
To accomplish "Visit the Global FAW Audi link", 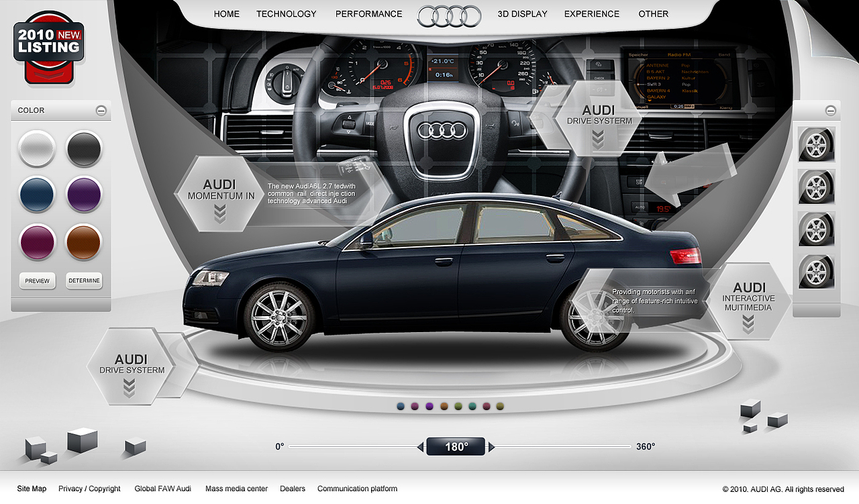I will point(163,489).
